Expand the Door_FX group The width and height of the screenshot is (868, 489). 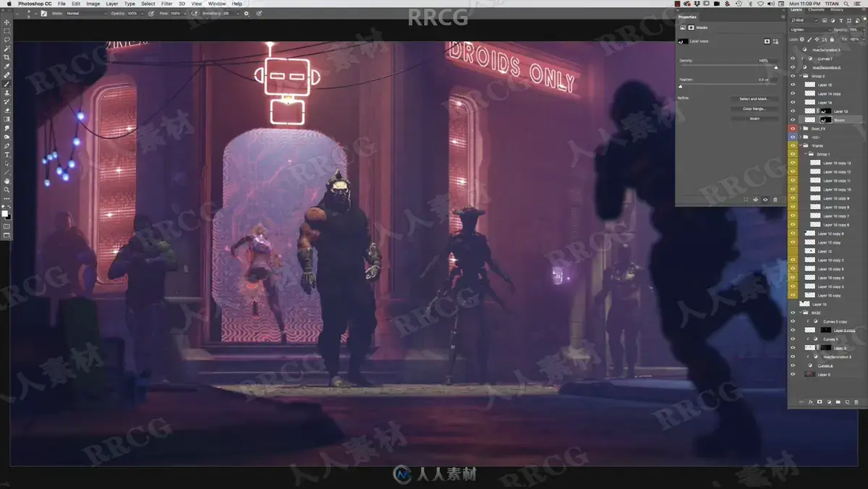tap(801, 129)
